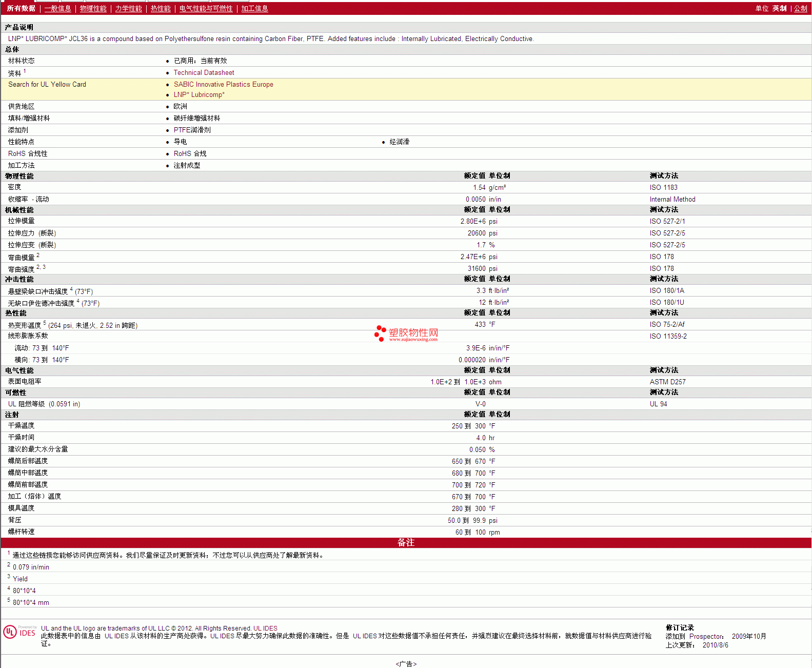Viewport: 812px width, 668px height.
Task: Click footnote 2 superscript beside 弯曲模量
Action: (x=38, y=255)
